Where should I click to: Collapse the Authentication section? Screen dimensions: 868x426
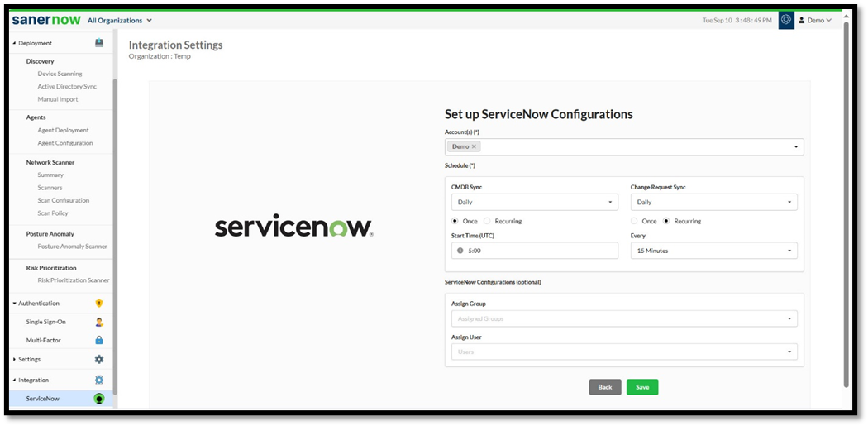coord(14,304)
